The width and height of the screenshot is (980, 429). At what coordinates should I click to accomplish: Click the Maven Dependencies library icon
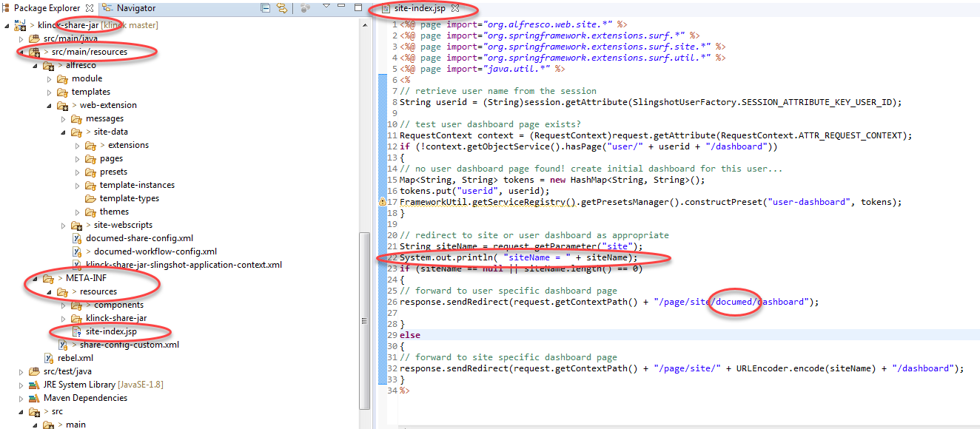[x=35, y=398]
